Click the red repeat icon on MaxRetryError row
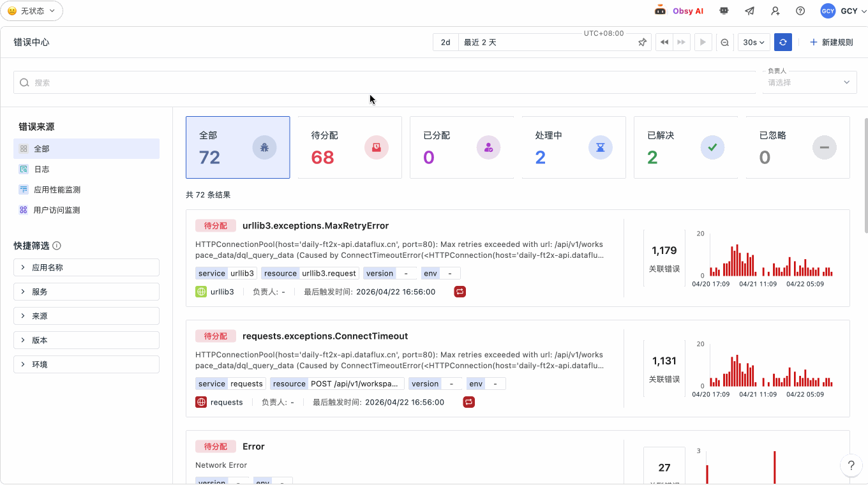The height and width of the screenshot is (485, 868). coord(460,292)
